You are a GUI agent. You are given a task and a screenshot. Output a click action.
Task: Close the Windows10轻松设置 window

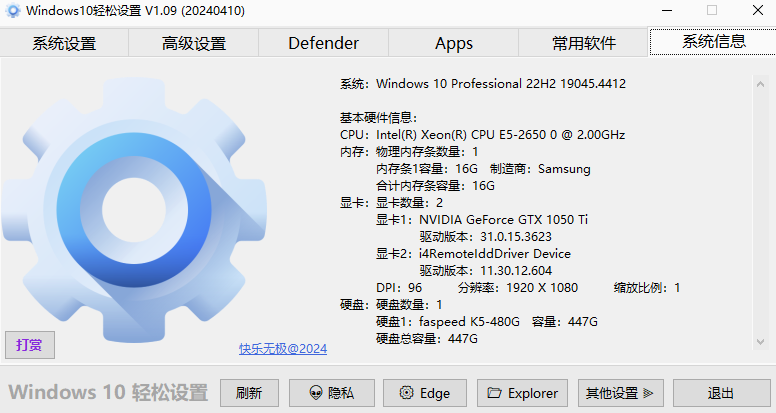click(x=755, y=11)
